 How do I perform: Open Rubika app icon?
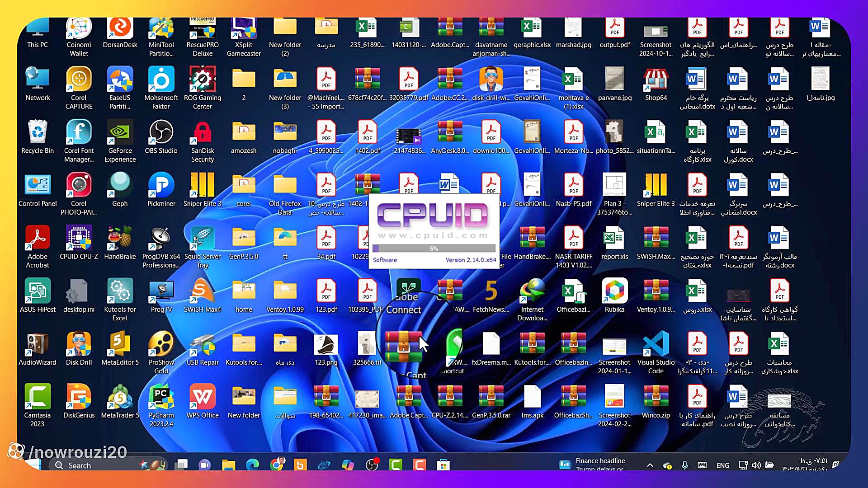[x=614, y=296]
